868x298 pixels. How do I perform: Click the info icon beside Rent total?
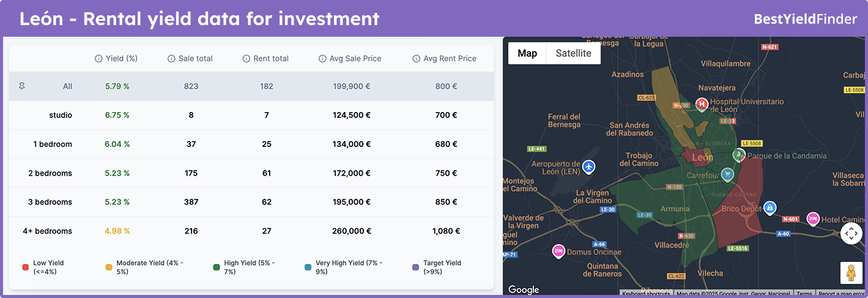(247, 59)
